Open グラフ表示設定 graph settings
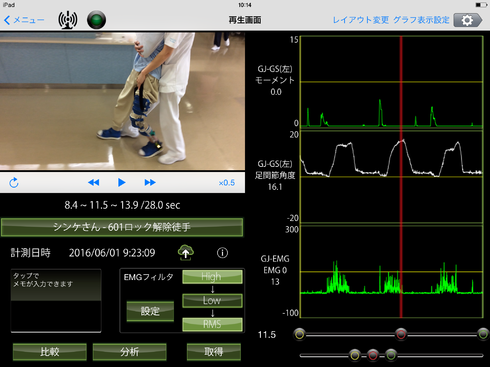Image resolution: width=490 pixels, height=367 pixels. click(421, 20)
